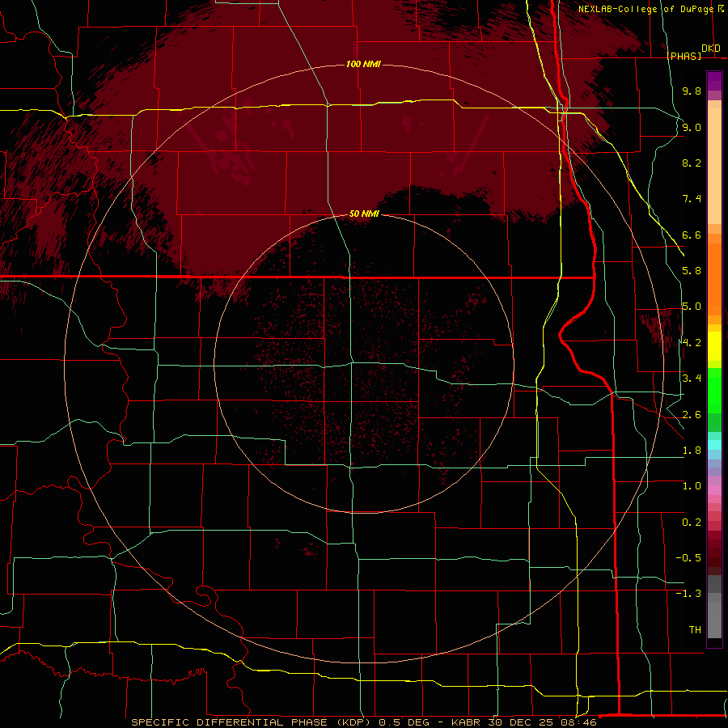Screen dimensions: 728x728
Task: Click the [PHAS] label near the legend
Action: pos(684,56)
